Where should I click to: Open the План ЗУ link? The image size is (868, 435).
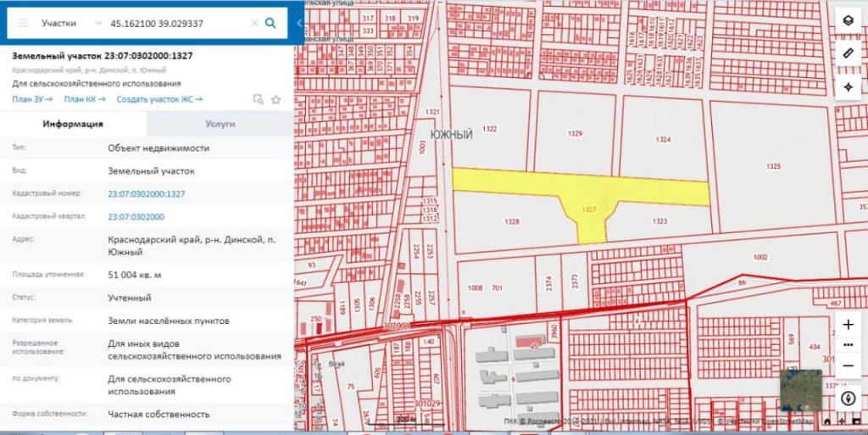point(32,99)
